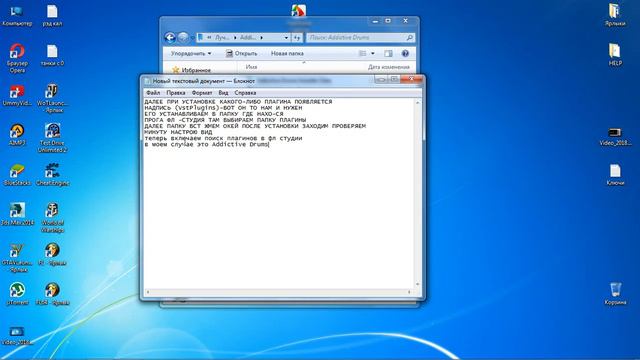The image size is (640, 360).
Task: Click the Explorer change view icon
Action: pyautogui.click(x=362, y=53)
